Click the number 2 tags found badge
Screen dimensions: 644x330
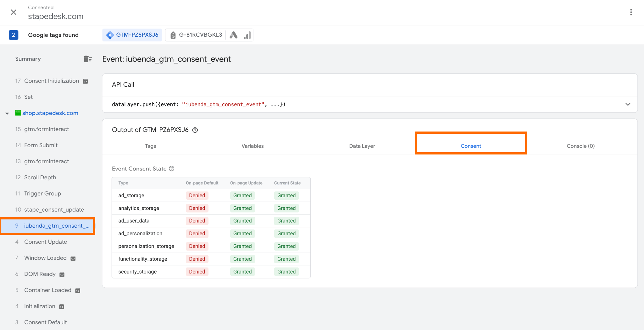14,35
